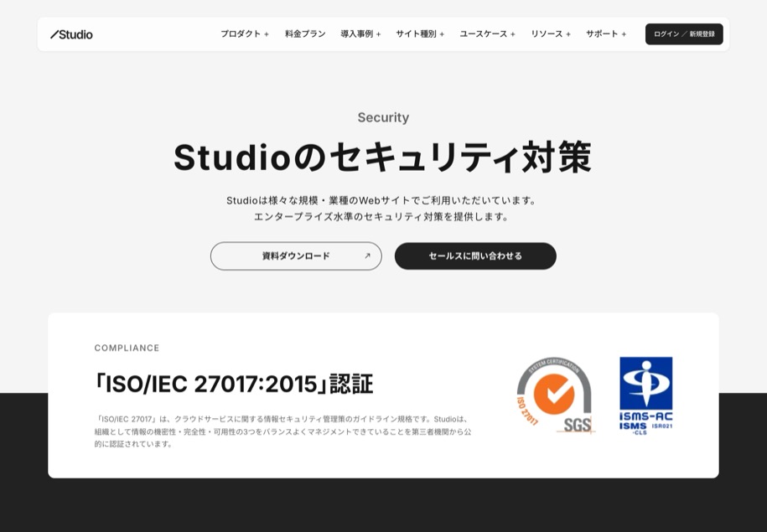This screenshot has height=532, width=767.
Task: Click the 資料ダウンロード button
Action: (x=296, y=256)
